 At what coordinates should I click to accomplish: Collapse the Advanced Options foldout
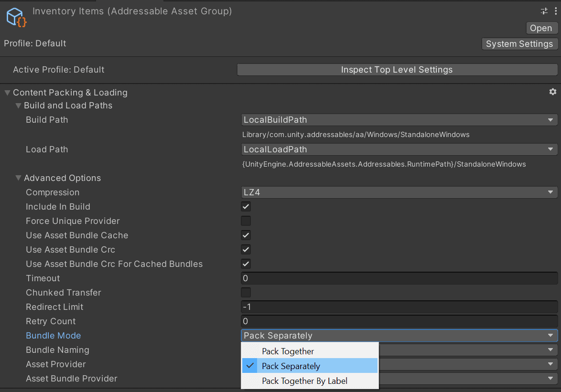coord(19,178)
